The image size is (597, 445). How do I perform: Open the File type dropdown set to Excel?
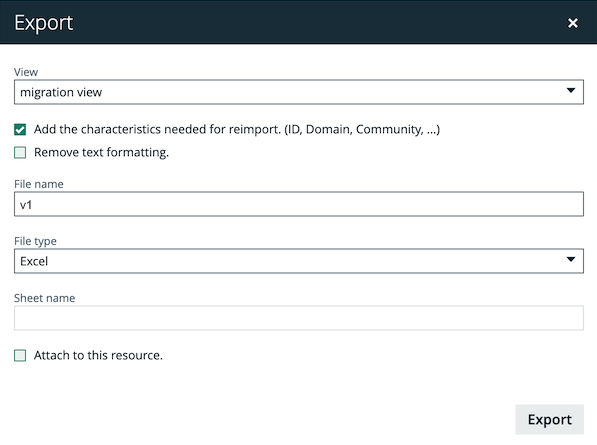pyautogui.click(x=298, y=261)
